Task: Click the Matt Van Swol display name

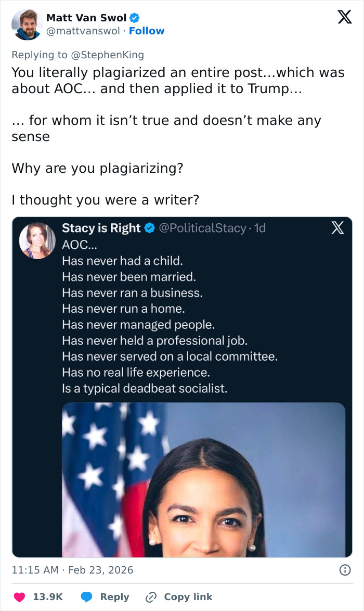Action: tap(86, 18)
